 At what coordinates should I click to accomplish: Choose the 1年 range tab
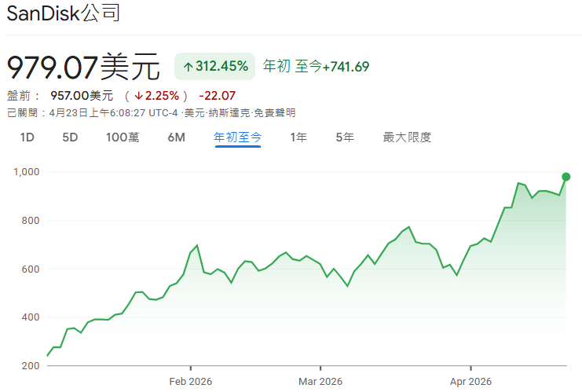coord(298,137)
